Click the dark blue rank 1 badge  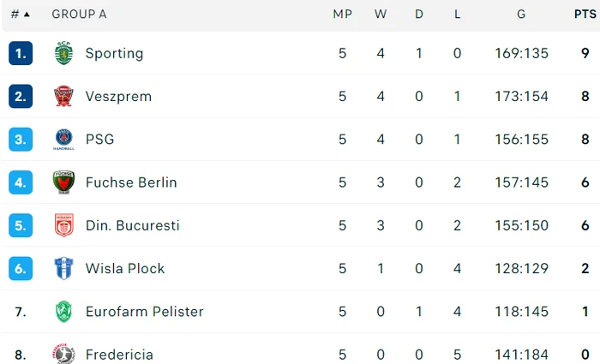click(x=21, y=53)
